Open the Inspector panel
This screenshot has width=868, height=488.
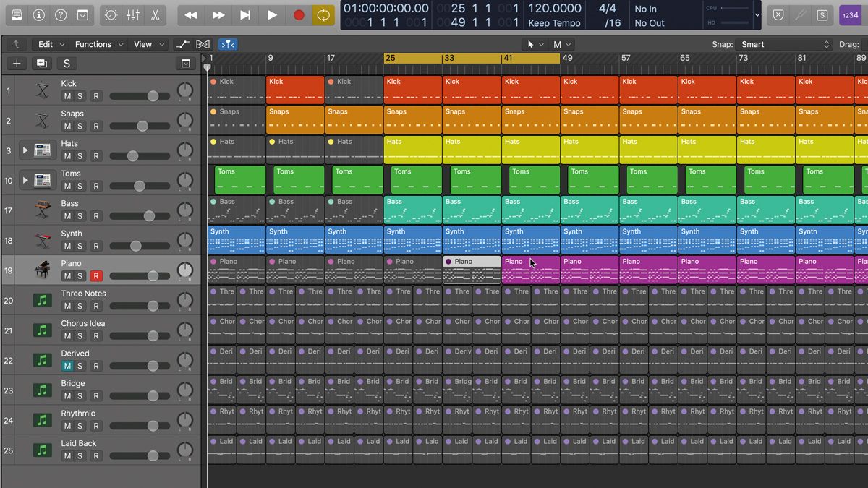tap(38, 14)
